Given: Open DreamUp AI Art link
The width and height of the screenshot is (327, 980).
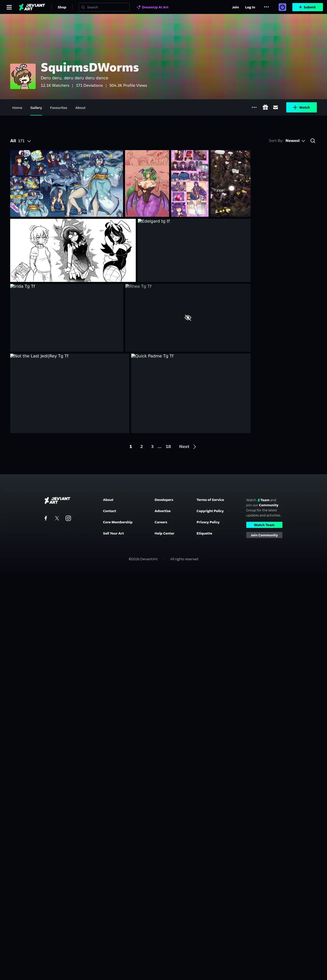Looking at the screenshot, I should (153, 7).
